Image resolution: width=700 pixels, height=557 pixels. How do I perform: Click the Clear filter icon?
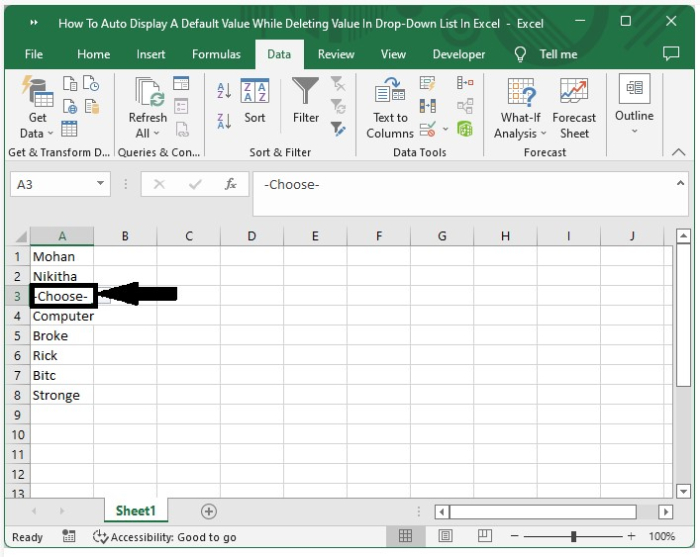(x=338, y=83)
